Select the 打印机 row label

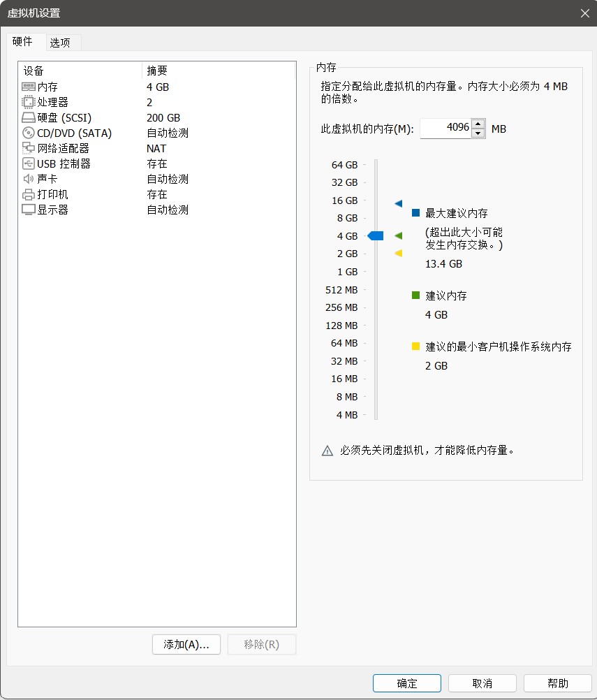(52, 195)
